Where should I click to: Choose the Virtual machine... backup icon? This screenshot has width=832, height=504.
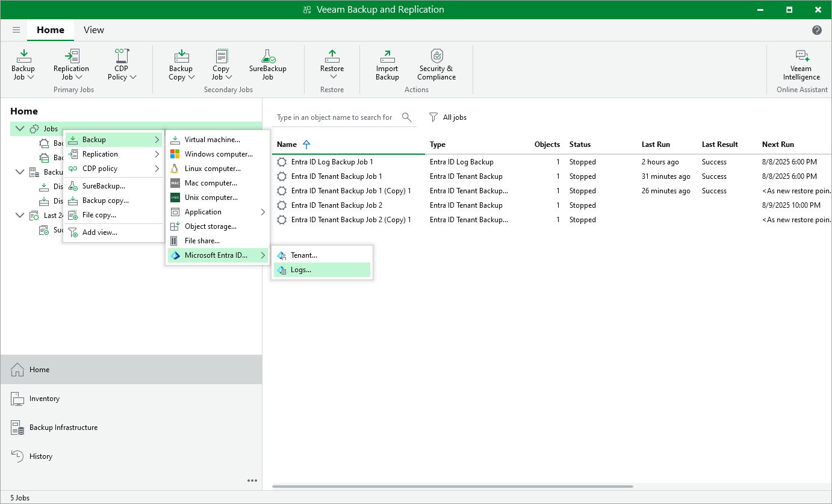point(175,140)
